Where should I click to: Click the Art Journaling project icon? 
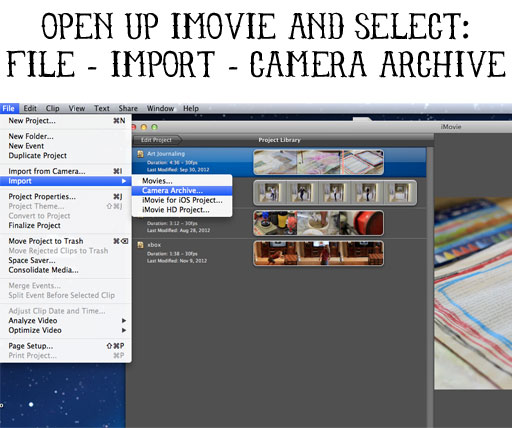(x=141, y=154)
